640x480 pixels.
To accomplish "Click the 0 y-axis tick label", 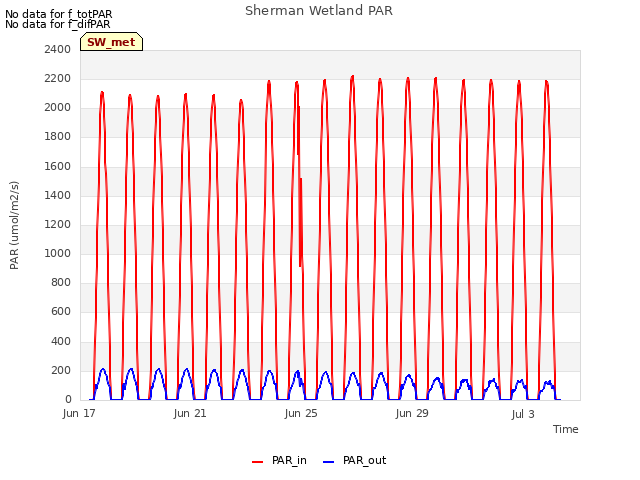I will click(68, 400).
